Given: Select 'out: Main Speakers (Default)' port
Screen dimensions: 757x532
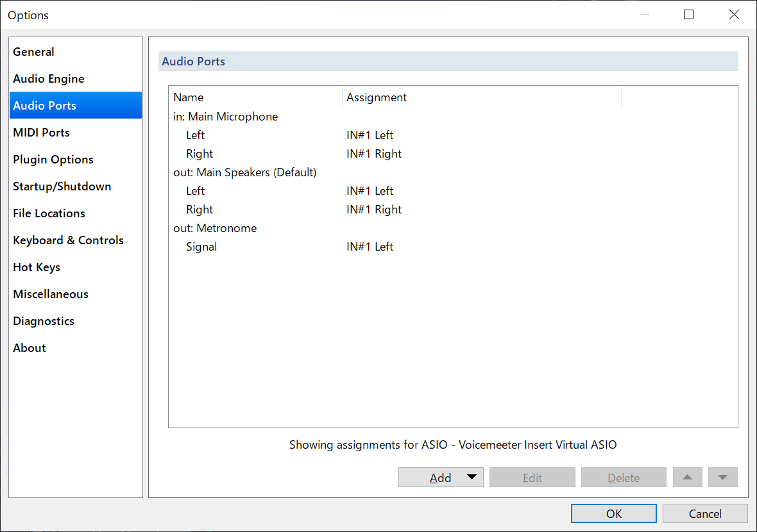Looking at the screenshot, I should (244, 172).
